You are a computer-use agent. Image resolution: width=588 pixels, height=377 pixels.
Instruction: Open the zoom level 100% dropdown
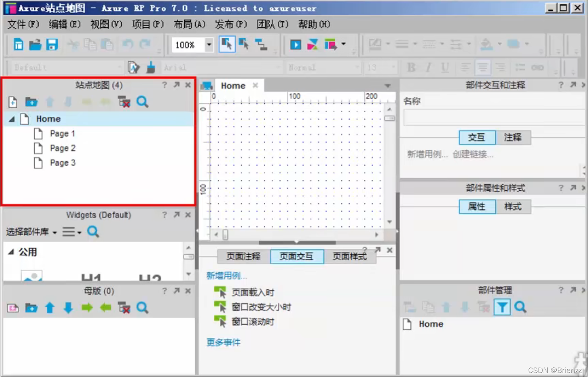click(209, 45)
